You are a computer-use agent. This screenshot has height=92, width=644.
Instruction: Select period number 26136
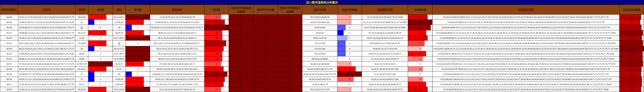[x=9, y=38]
